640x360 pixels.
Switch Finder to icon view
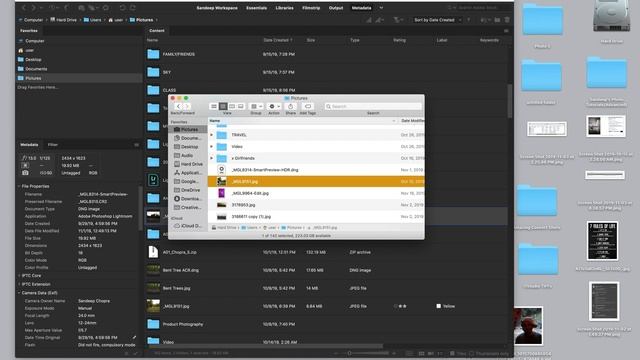[x=214, y=107]
